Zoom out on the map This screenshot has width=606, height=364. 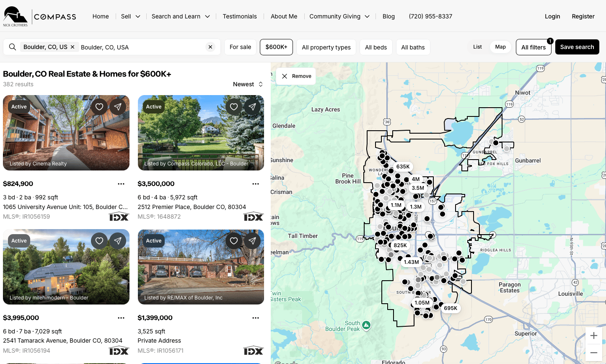(593, 353)
